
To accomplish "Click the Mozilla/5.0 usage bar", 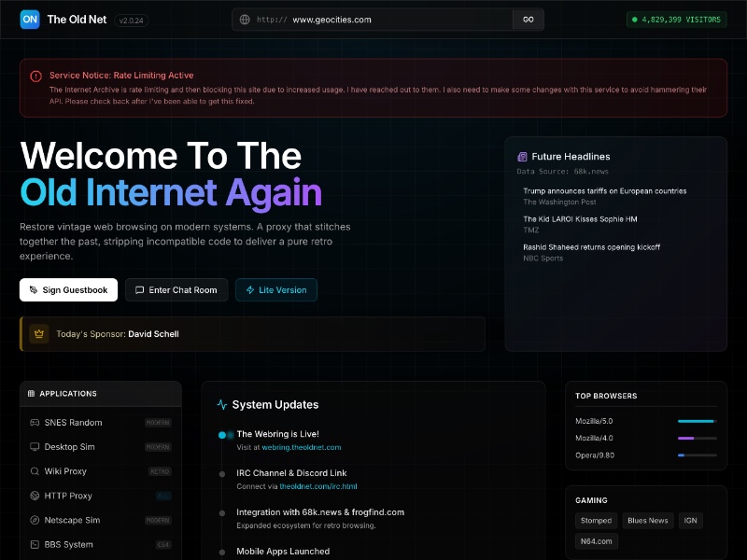I will (x=697, y=422).
